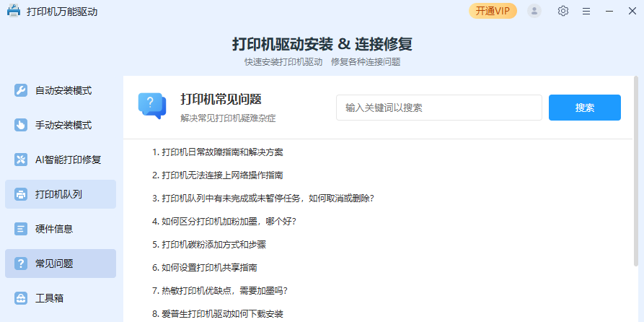Viewport: 644px width, 322px height.
Task: Click the hand pointer icon for 手动安装模式
Action: click(x=21, y=125)
